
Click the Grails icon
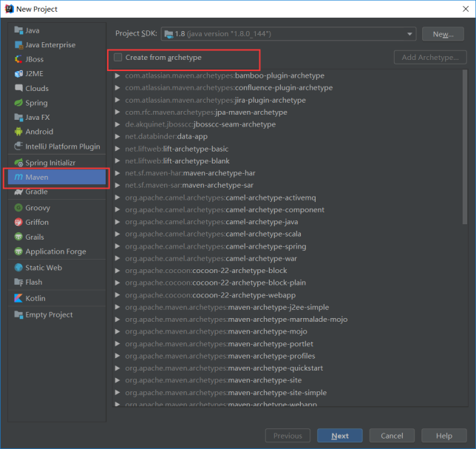(x=18, y=237)
